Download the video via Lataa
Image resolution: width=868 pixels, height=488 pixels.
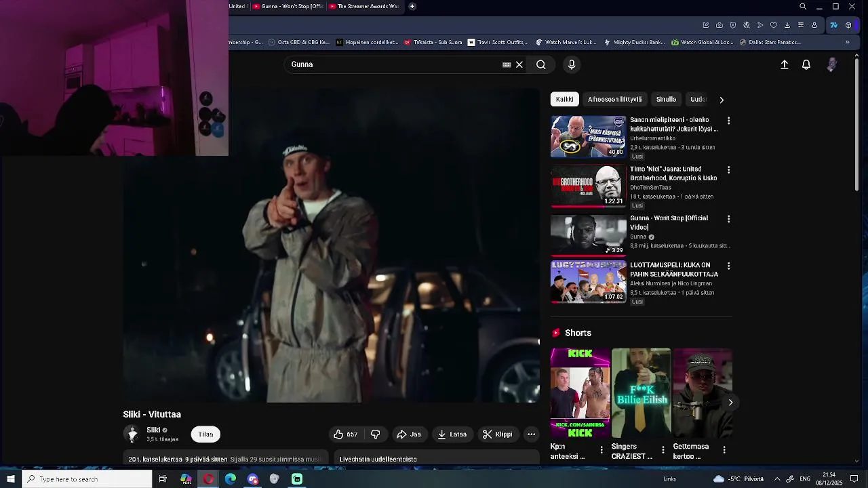click(452, 434)
